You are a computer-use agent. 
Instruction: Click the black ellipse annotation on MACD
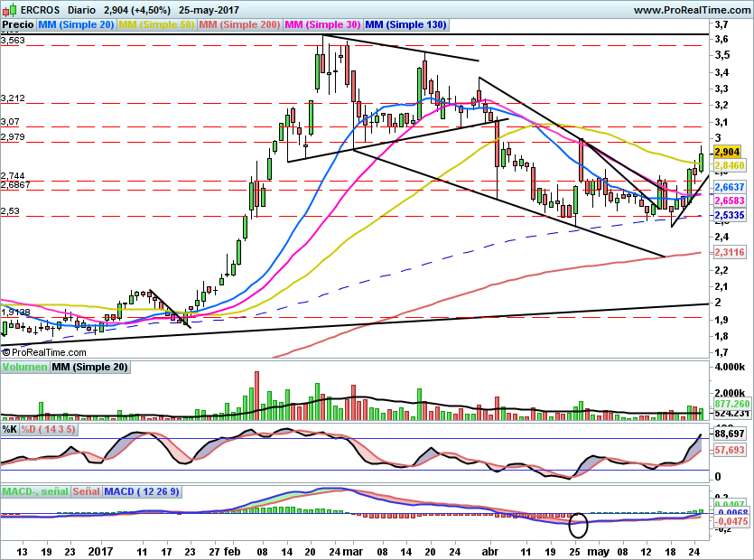pyautogui.click(x=578, y=523)
